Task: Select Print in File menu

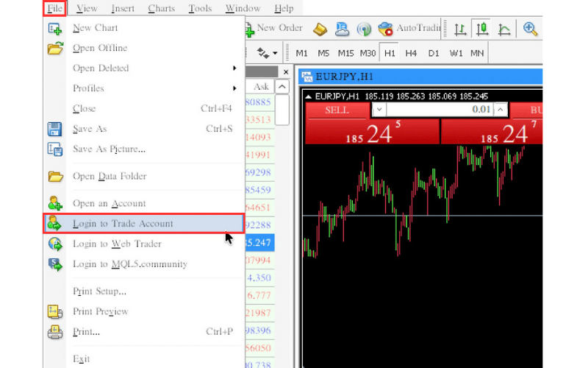Action: click(x=144, y=332)
